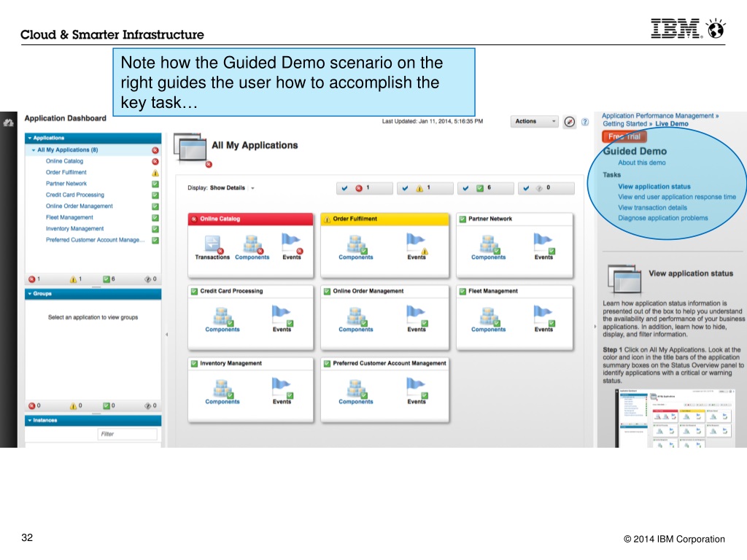Open Events flag in Fleet Management card
The height and width of the screenshot is (560, 747).
pyautogui.click(x=543, y=316)
